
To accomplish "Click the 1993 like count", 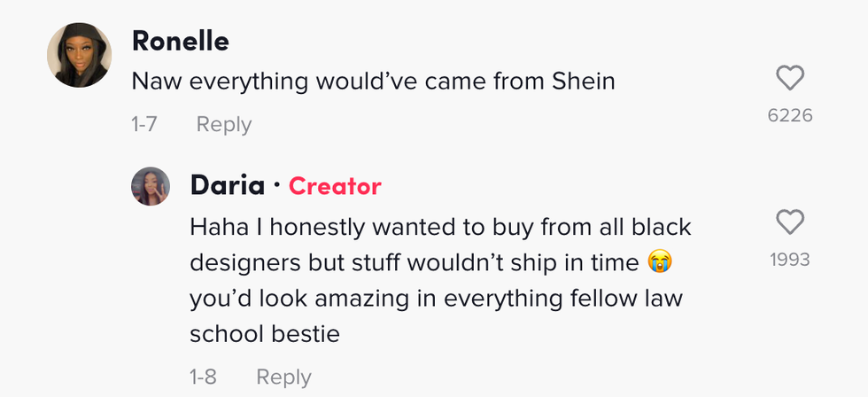I will tap(789, 260).
